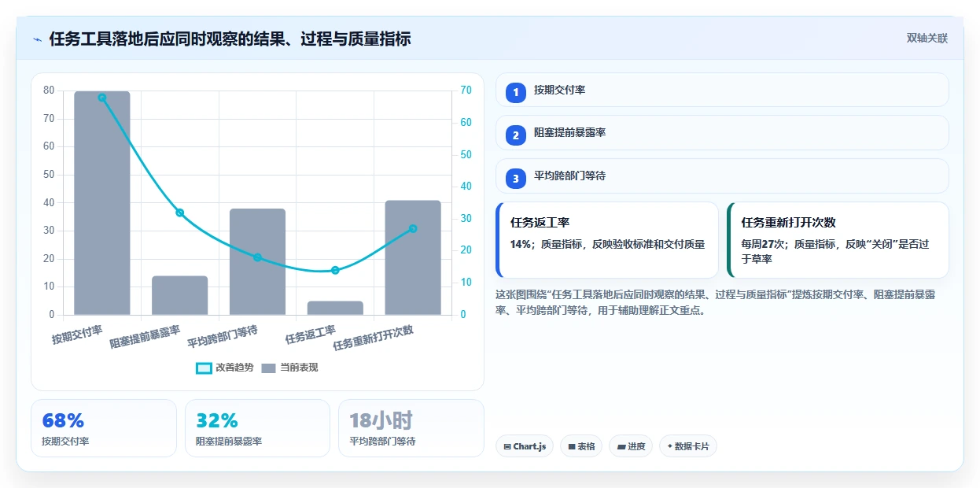Click the Chart.js tag
The width and height of the screenshot is (980, 488).
coord(525,446)
